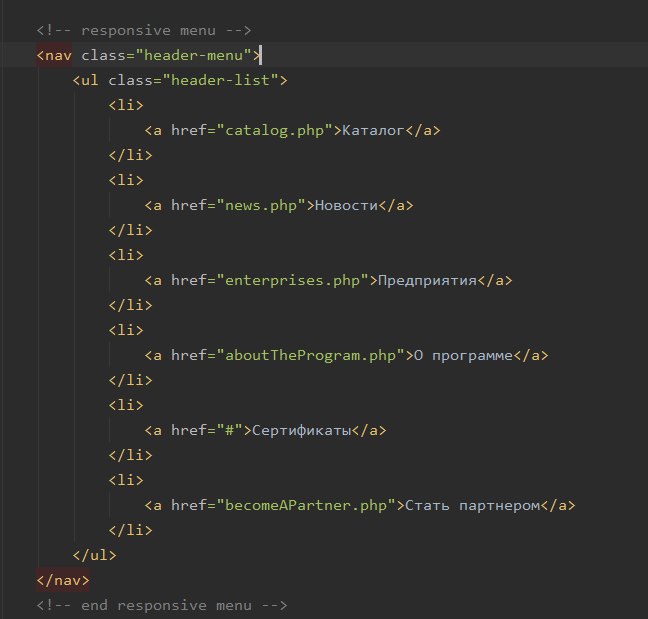The height and width of the screenshot is (619, 648).
Task: Click the "catalog.php" href value
Action: click(274, 131)
